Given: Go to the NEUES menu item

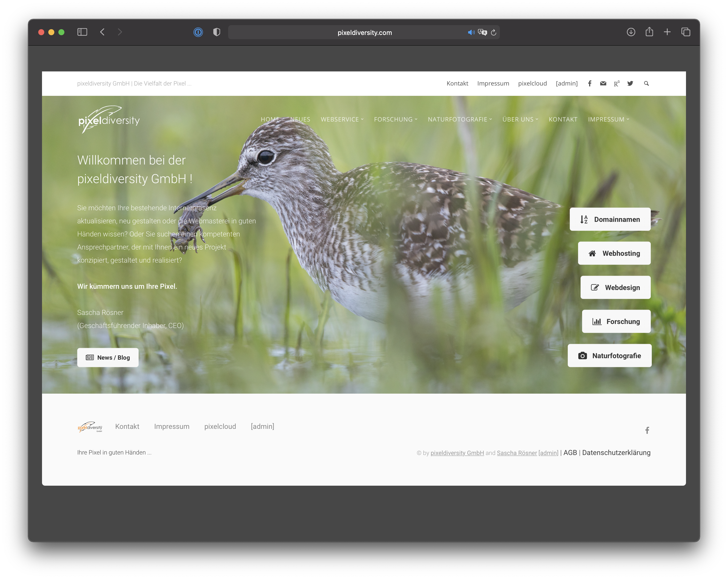Looking at the screenshot, I should click(300, 119).
